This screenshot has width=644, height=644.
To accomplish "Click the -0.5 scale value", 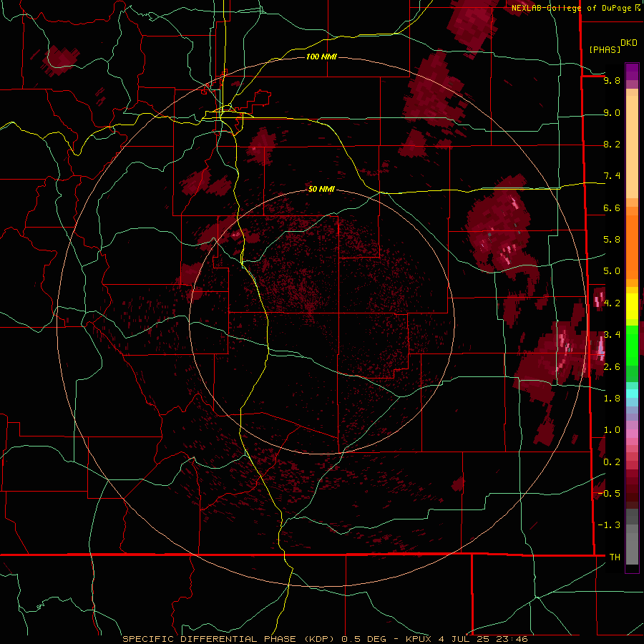I will [609, 493].
